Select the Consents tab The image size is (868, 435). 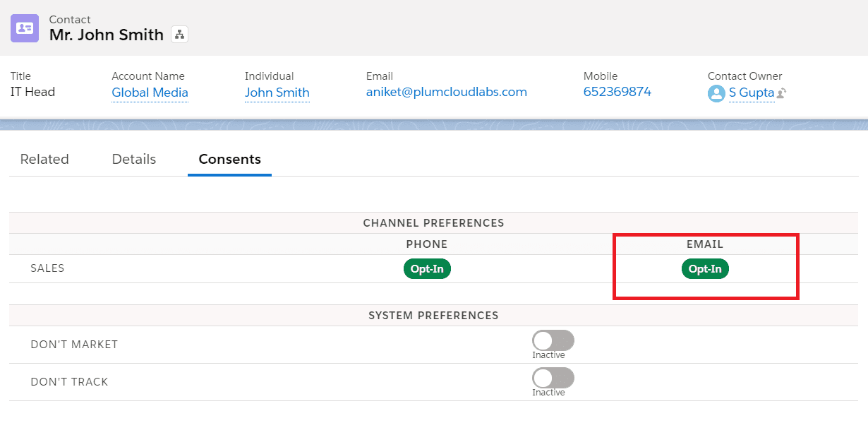point(230,159)
